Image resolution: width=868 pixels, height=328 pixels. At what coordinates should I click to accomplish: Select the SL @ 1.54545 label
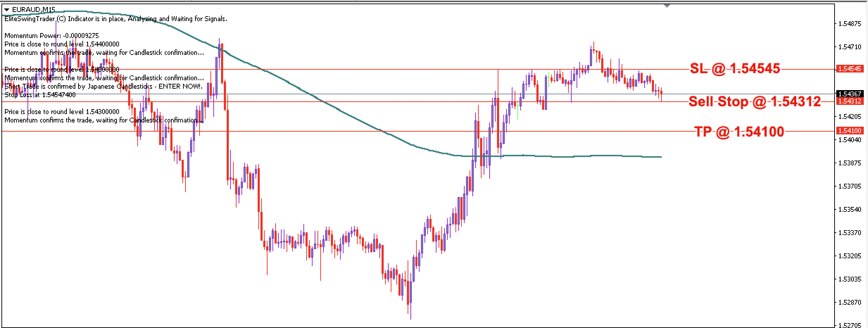(735, 69)
